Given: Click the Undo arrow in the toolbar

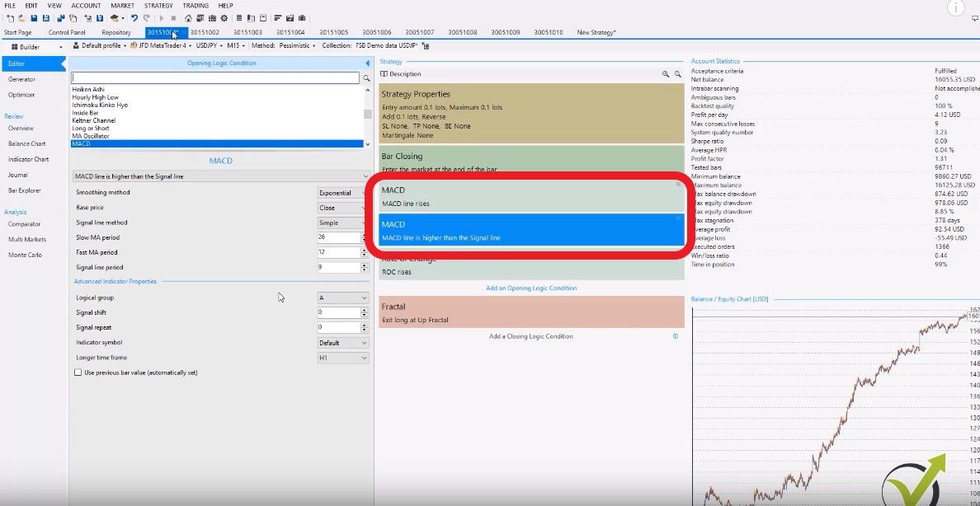Looking at the screenshot, I should [x=134, y=18].
